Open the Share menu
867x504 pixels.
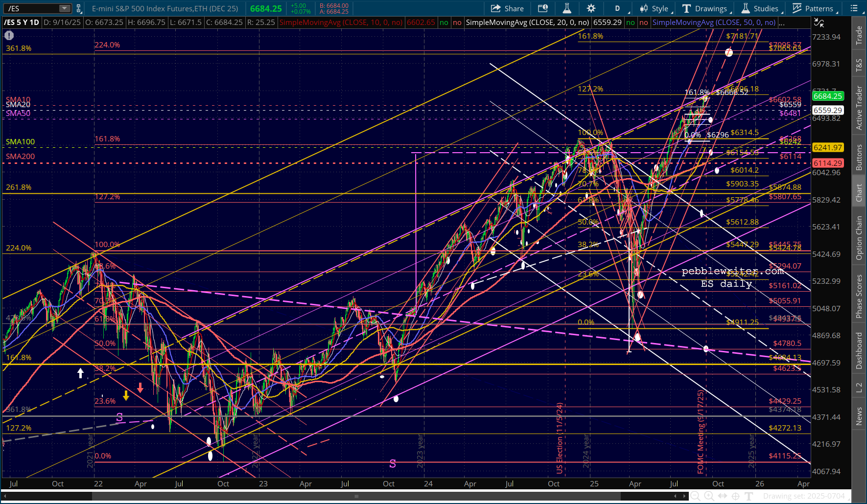coord(507,8)
